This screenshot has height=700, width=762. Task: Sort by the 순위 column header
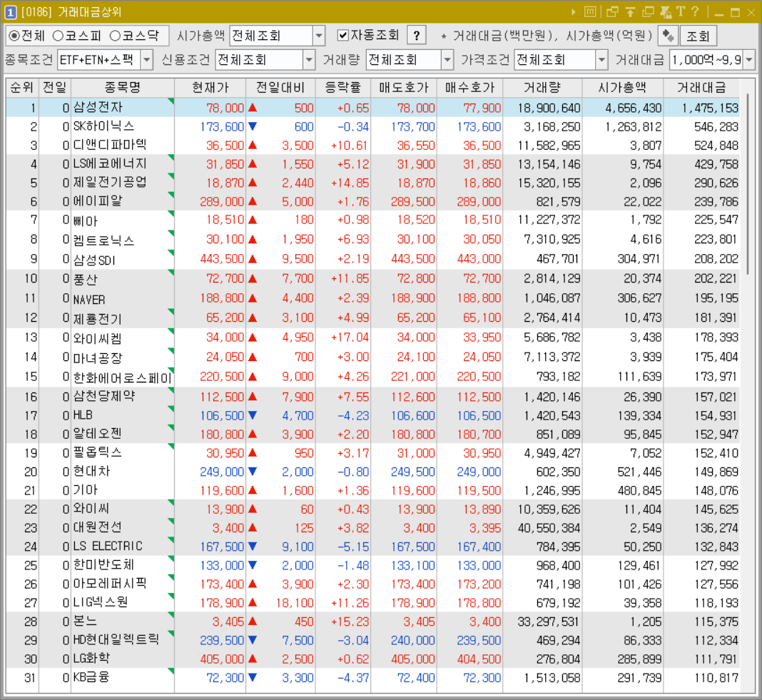click(x=21, y=88)
